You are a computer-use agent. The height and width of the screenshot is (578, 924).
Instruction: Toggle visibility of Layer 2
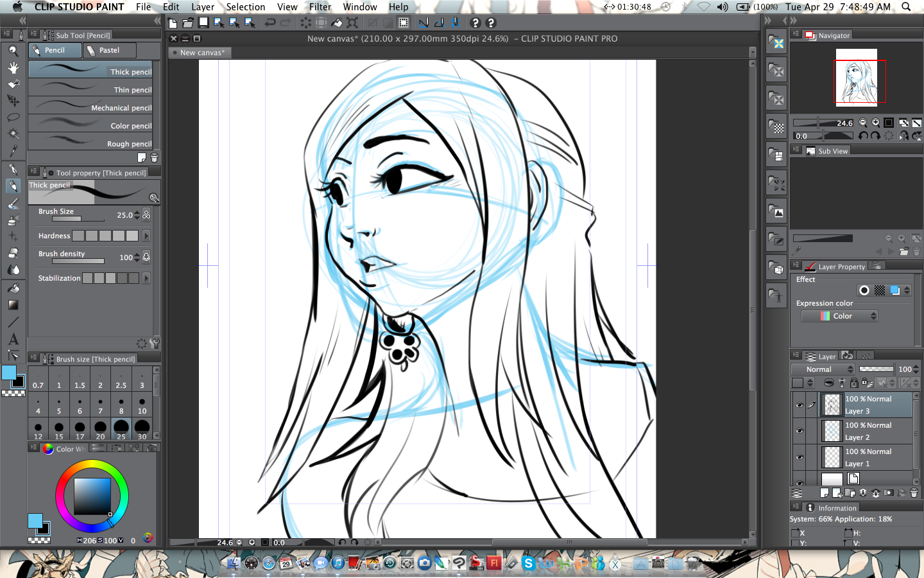pos(800,431)
